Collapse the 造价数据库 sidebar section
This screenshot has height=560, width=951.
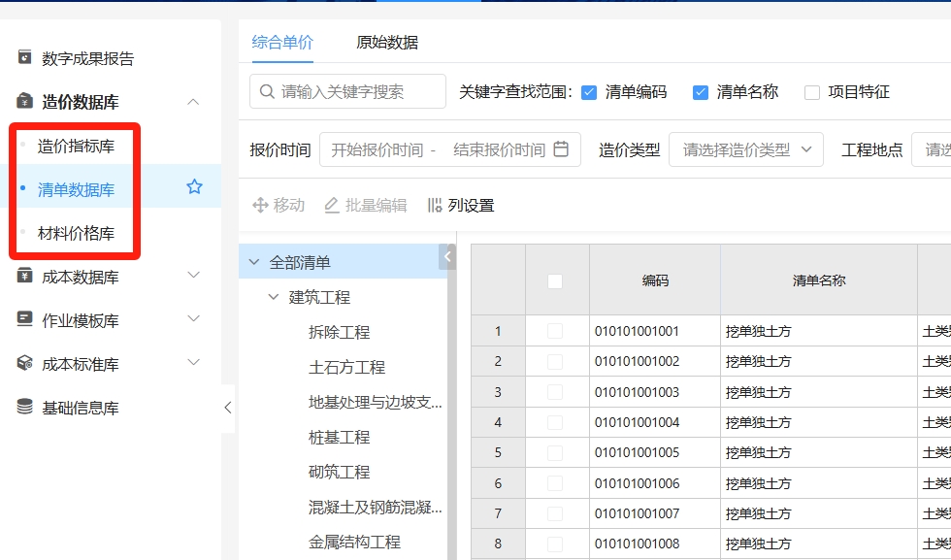[193, 102]
